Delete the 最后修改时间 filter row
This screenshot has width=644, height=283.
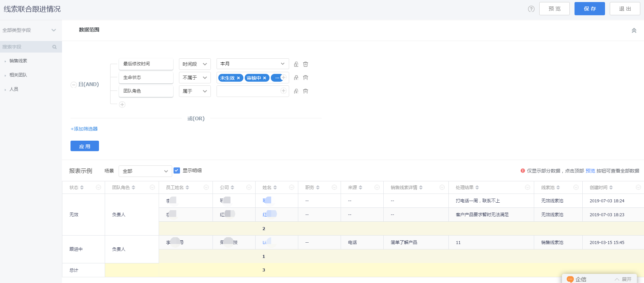click(305, 64)
